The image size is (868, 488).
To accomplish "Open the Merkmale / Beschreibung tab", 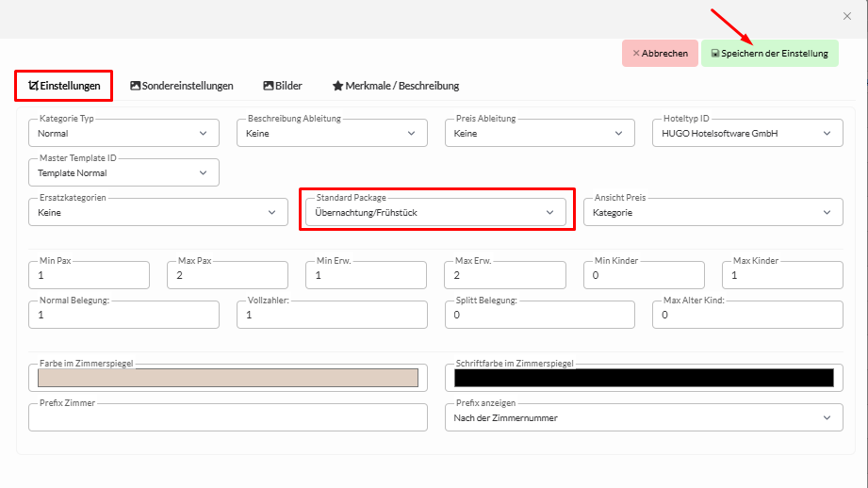I will (396, 86).
